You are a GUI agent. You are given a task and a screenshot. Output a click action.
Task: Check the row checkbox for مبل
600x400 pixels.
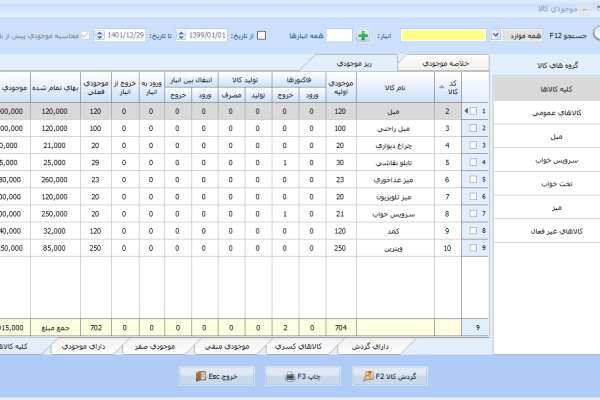473,111
